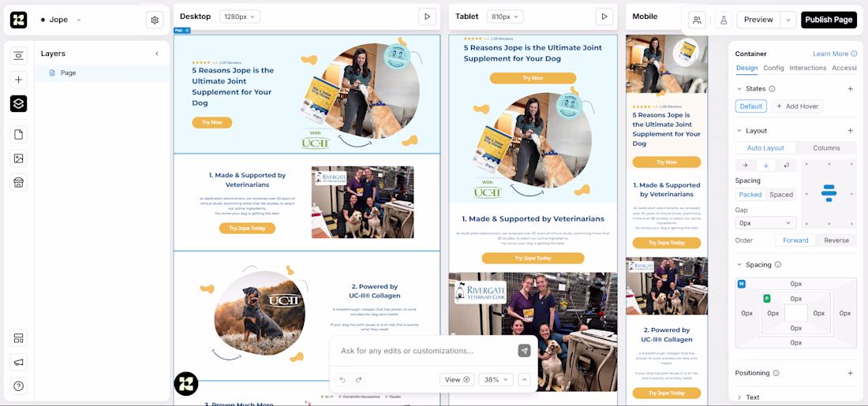Collapse the Spacing section
868x406 pixels.
[739, 264]
